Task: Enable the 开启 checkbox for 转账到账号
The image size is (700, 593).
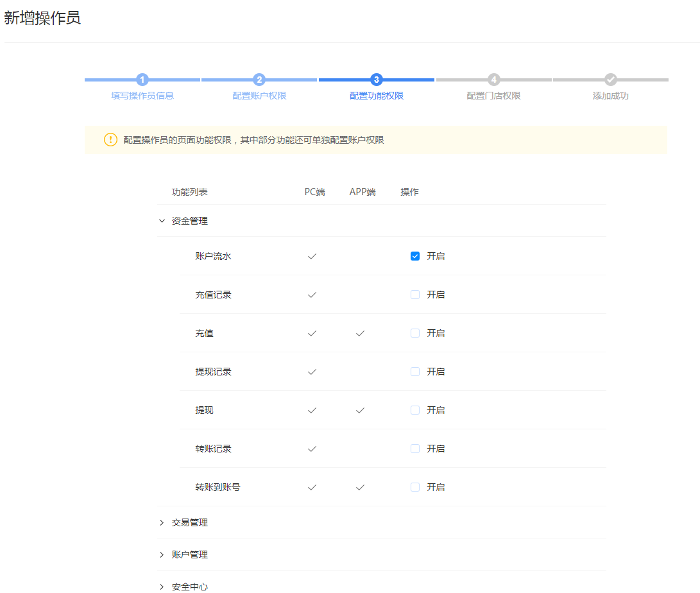Action: tap(414, 486)
